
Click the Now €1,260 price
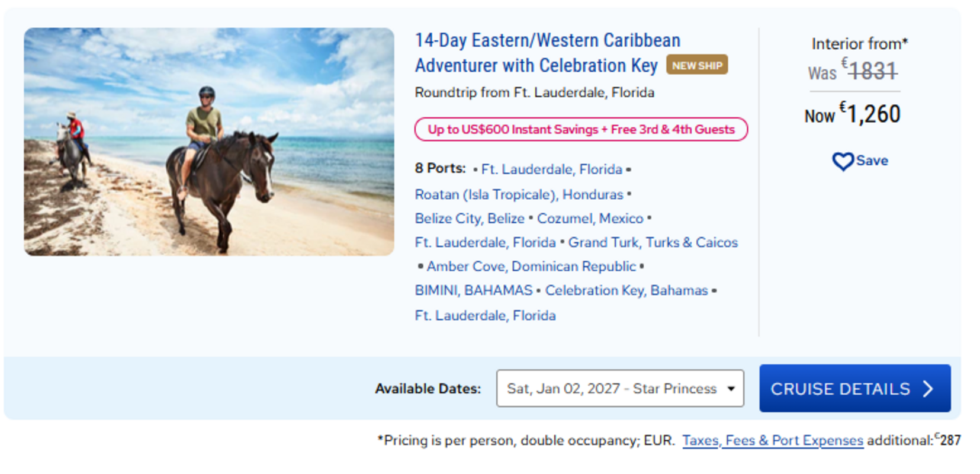click(852, 114)
